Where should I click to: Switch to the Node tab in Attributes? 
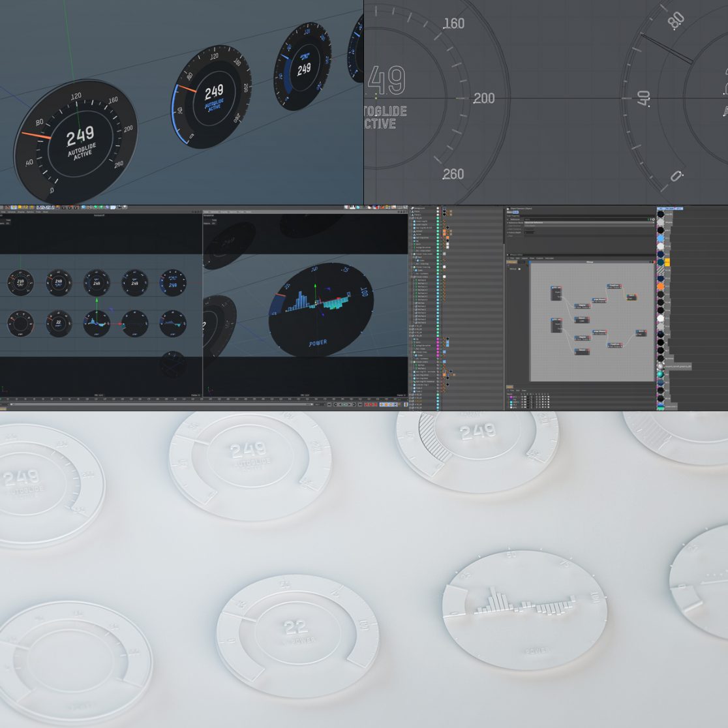pos(515,212)
